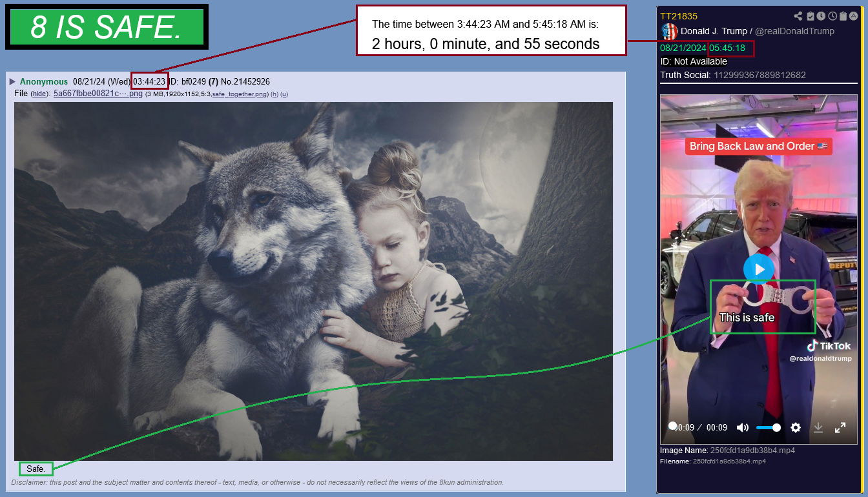Screen dimensions: 868x497
Task: Click the 08/21/24 (Wed) post date
Action: tap(102, 81)
